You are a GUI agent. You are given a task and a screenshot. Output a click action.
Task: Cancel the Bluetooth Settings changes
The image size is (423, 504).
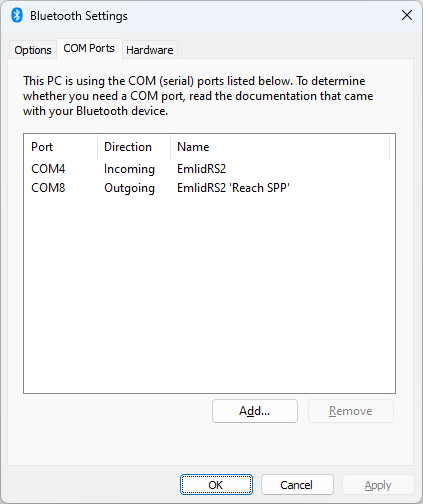point(297,485)
